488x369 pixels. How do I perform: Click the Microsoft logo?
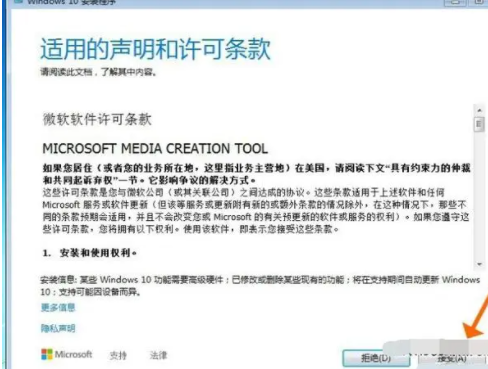tap(67, 354)
